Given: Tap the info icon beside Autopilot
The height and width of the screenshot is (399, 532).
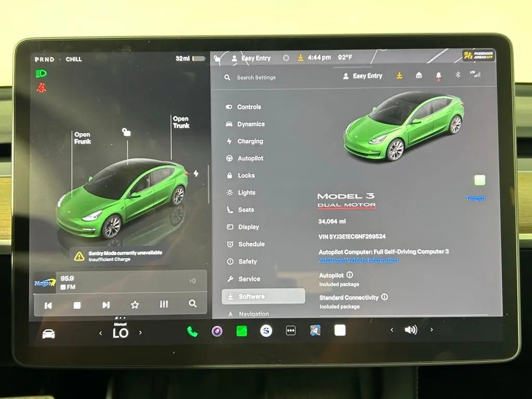Looking at the screenshot, I should (350, 274).
